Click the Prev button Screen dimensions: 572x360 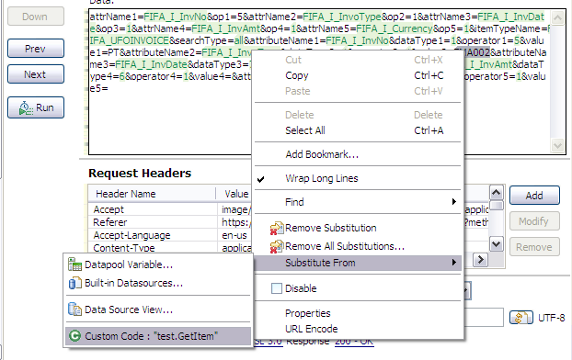click(x=36, y=49)
